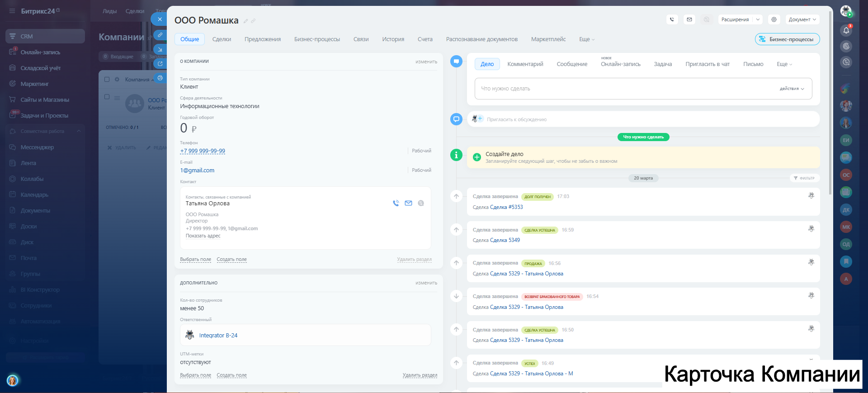
Task: Click the pencil icon next to ООО Ромашка
Action: (x=246, y=21)
